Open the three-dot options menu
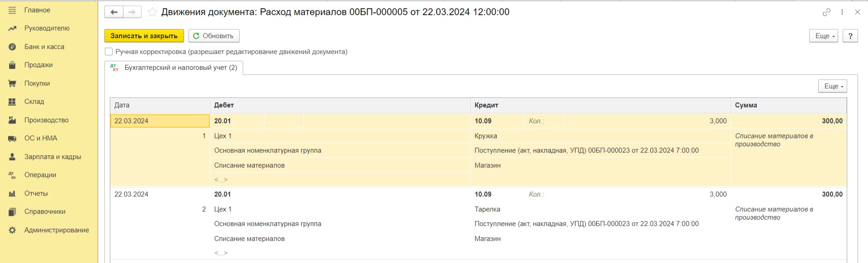 click(842, 12)
